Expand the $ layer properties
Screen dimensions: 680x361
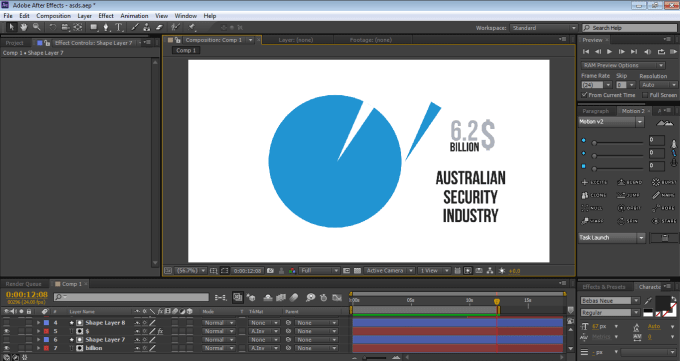click(38, 331)
